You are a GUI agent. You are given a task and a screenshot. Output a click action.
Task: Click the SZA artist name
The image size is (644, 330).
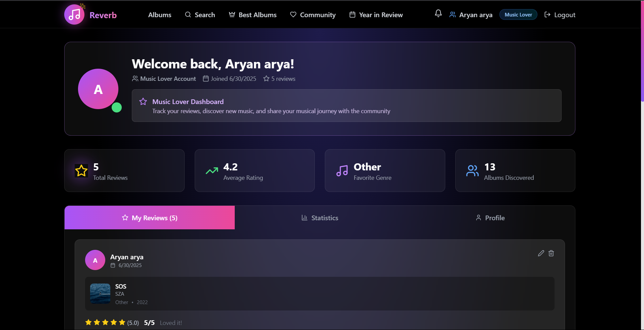pos(120,294)
